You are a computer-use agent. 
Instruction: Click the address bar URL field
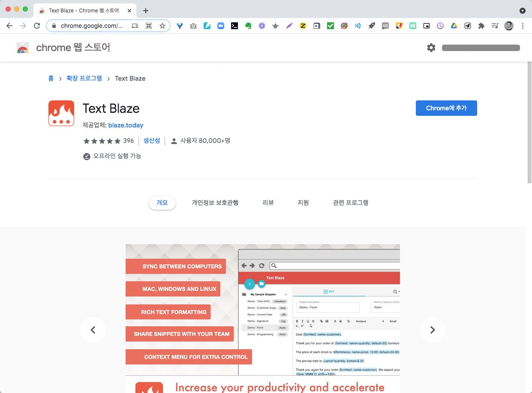(x=92, y=26)
